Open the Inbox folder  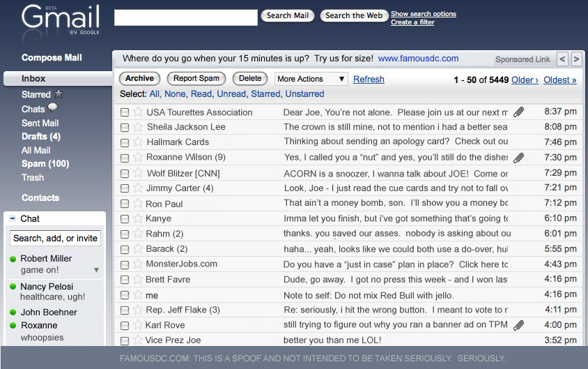[x=33, y=78]
